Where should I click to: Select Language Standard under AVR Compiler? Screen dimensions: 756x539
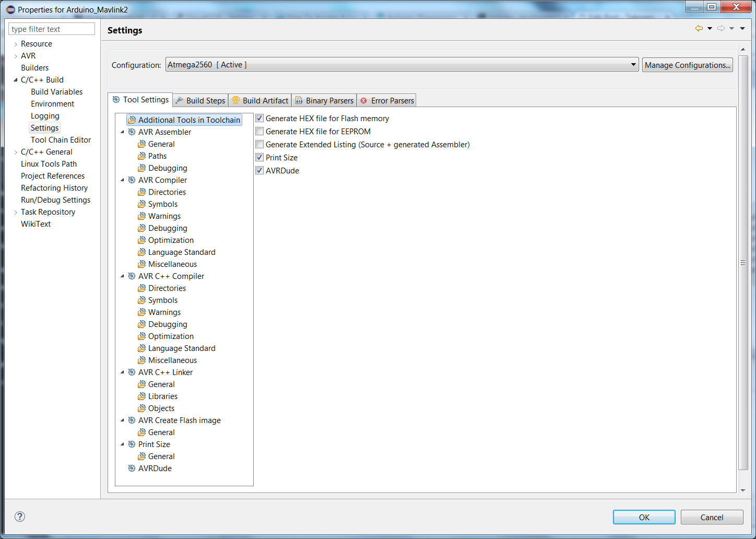182,252
